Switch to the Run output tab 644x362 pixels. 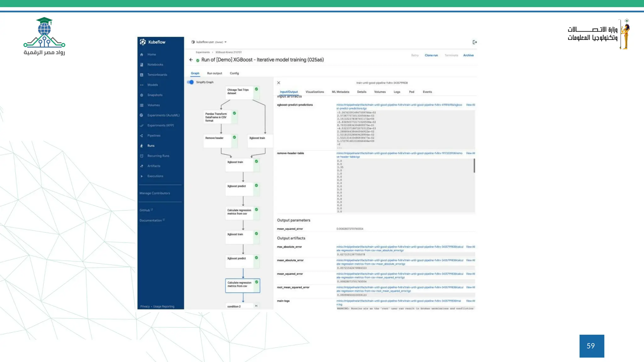pos(214,74)
